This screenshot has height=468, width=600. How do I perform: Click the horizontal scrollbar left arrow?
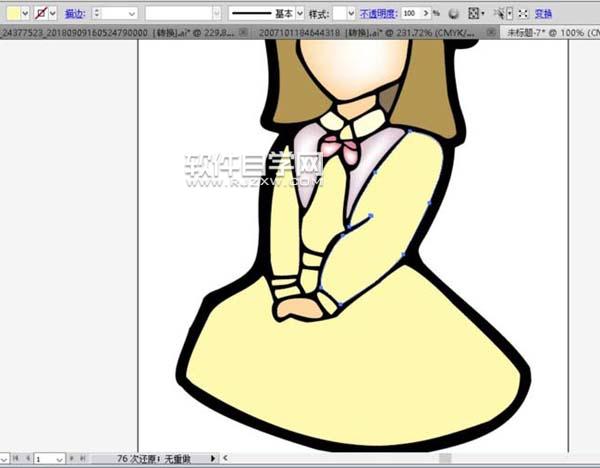pos(225,458)
